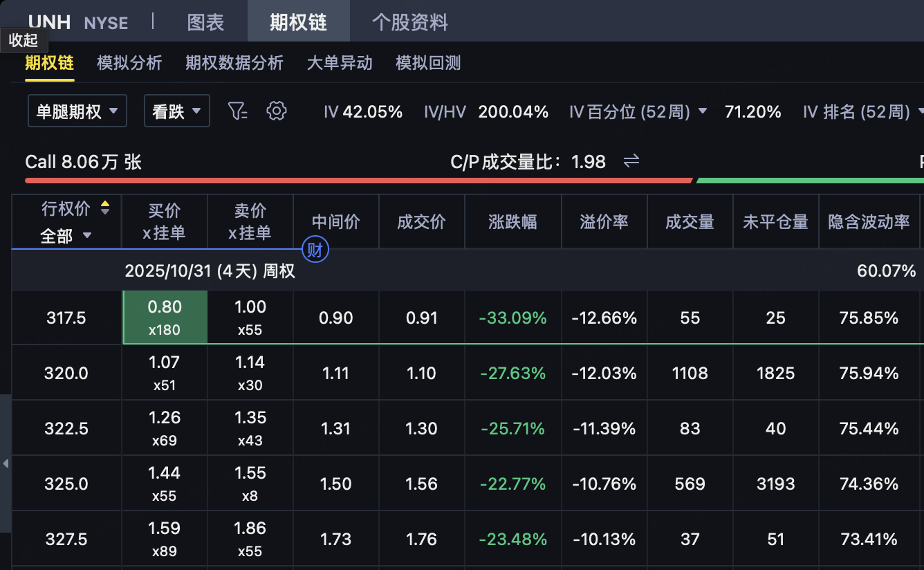The image size is (924, 570).
Task: Select the 期权链 top tab
Action: pos(299,22)
